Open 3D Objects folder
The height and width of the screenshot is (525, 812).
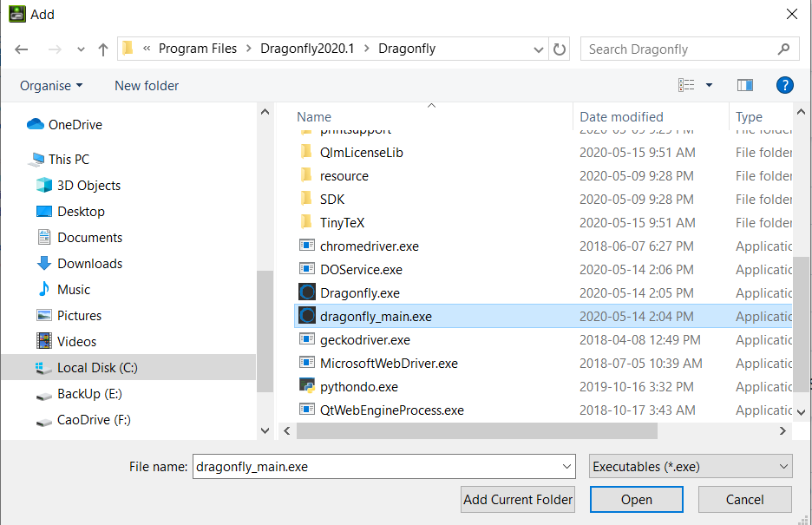pos(79,186)
